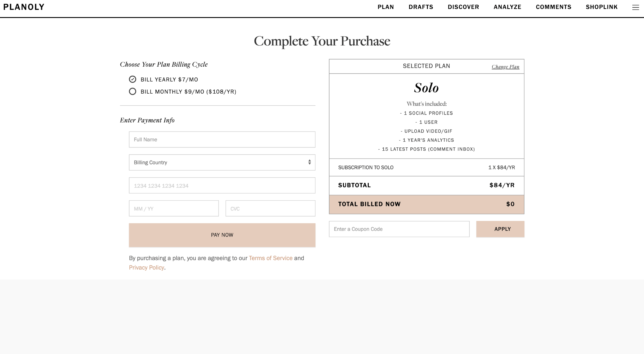Open the SHOPLINK nav item

pyautogui.click(x=602, y=7)
